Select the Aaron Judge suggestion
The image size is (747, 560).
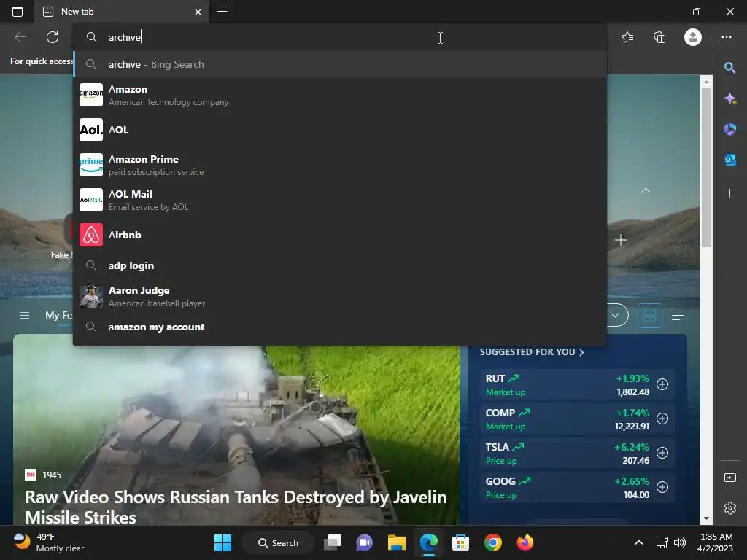(x=340, y=296)
